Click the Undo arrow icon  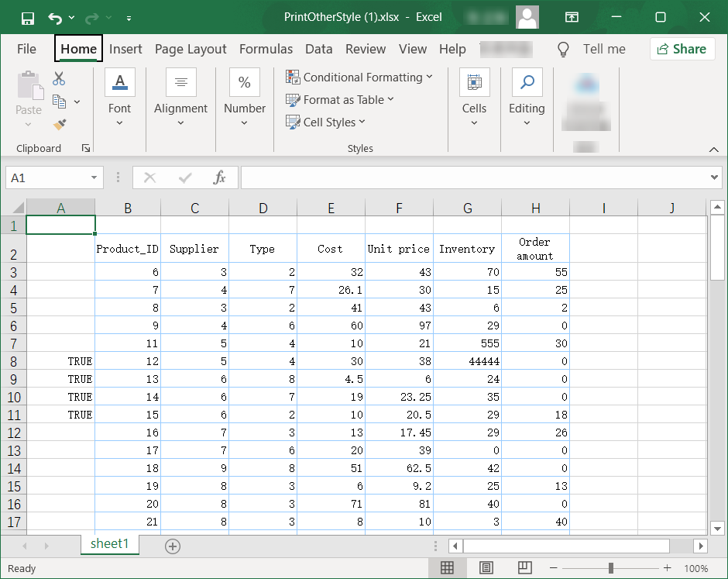click(x=55, y=17)
